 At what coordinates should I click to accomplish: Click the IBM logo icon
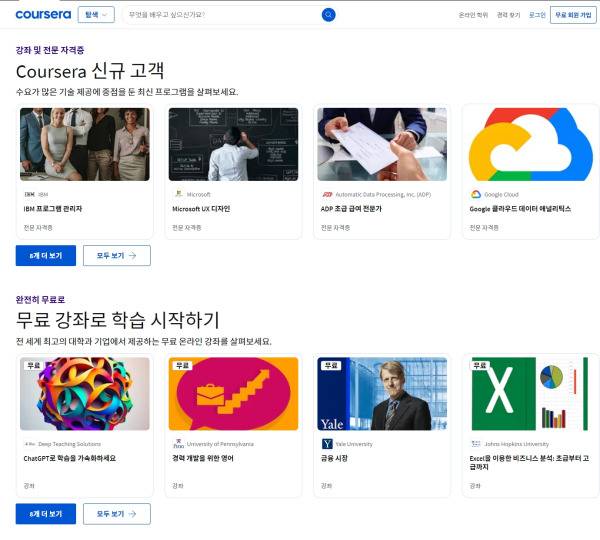pos(28,194)
